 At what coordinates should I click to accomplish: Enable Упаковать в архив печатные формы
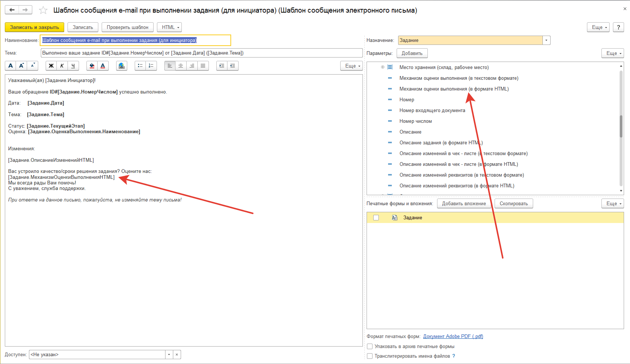(x=370, y=347)
